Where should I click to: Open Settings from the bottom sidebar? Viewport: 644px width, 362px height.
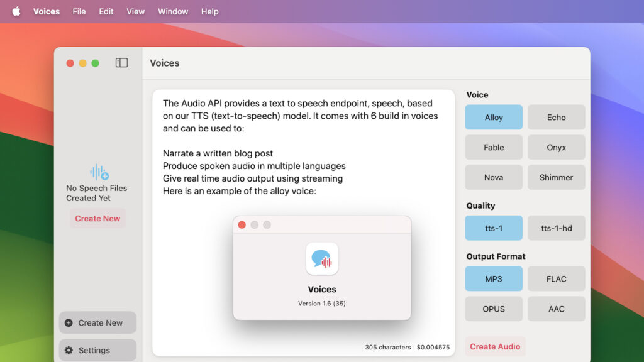pyautogui.click(x=97, y=350)
